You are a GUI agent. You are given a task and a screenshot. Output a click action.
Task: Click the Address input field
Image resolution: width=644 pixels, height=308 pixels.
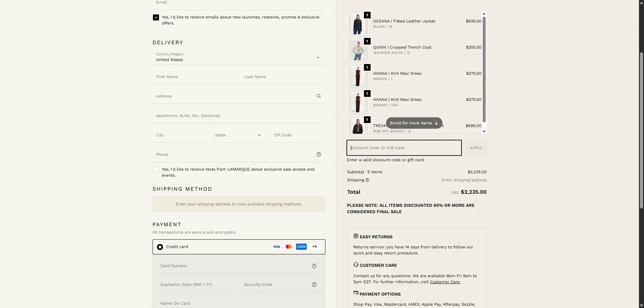(x=239, y=96)
